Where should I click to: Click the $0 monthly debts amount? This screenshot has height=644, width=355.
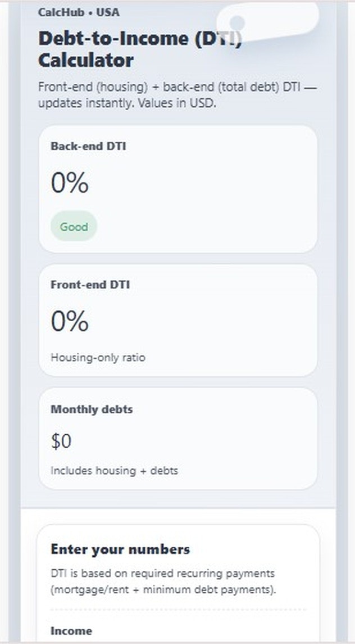pyautogui.click(x=62, y=441)
